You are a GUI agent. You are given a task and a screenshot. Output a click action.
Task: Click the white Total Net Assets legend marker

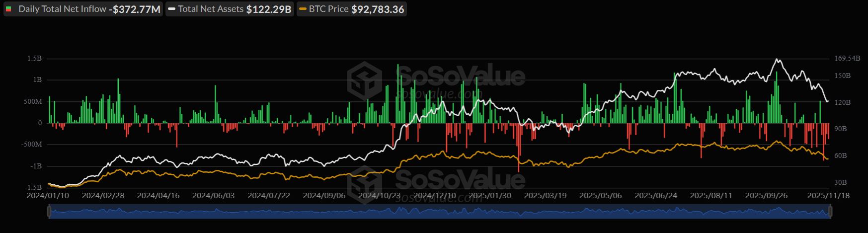(x=171, y=9)
